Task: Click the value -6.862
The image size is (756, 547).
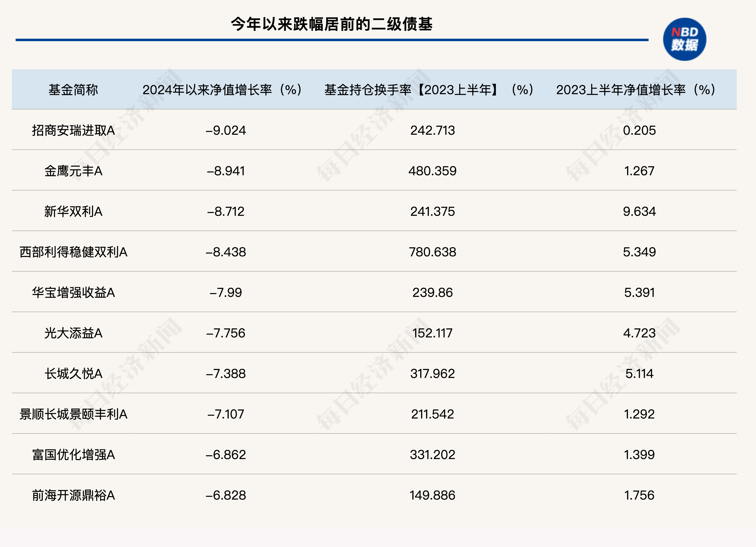Action: click(x=226, y=455)
